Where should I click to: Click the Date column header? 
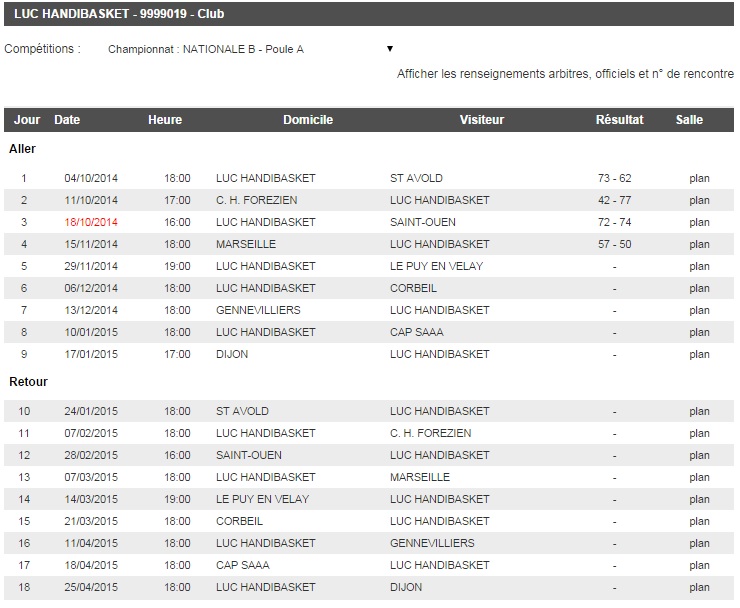point(67,120)
